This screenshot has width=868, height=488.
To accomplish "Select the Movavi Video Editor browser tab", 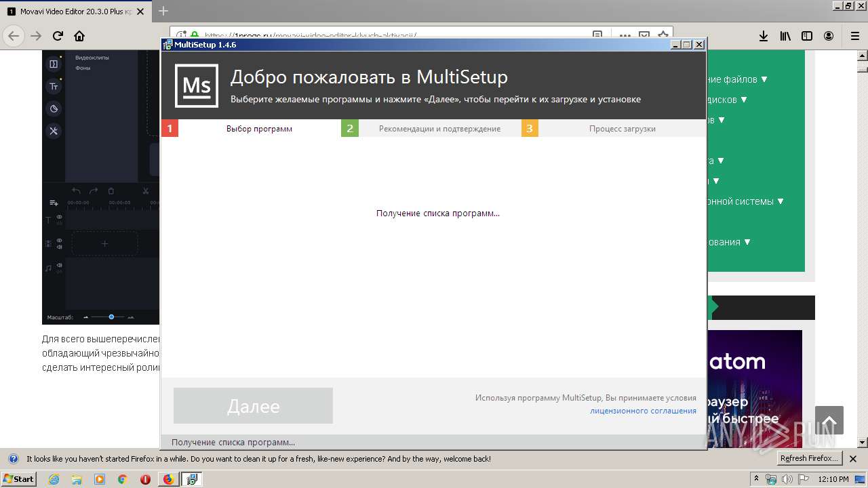I will point(76,12).
